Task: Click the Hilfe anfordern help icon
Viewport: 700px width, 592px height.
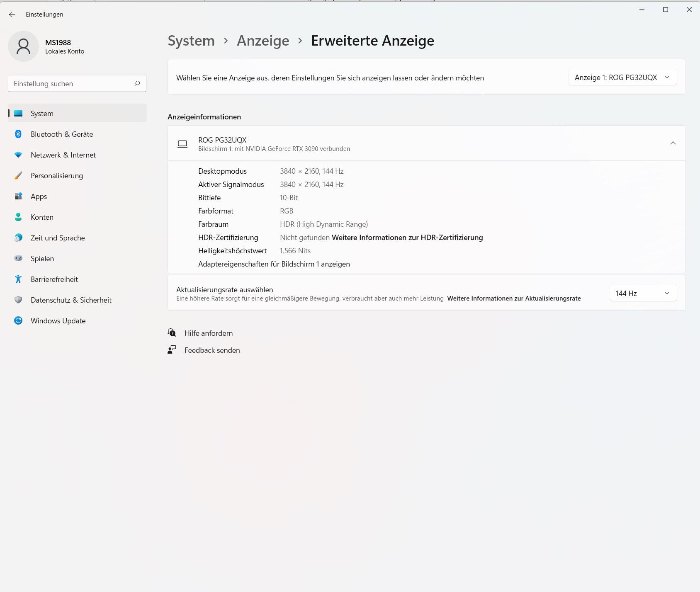Action: [172, 333]
